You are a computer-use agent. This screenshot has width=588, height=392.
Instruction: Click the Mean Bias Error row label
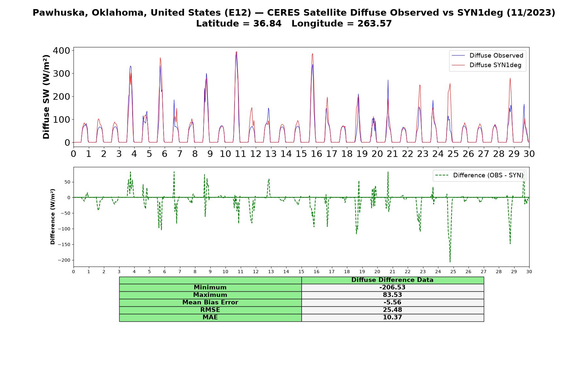click(x=210, y=302)
